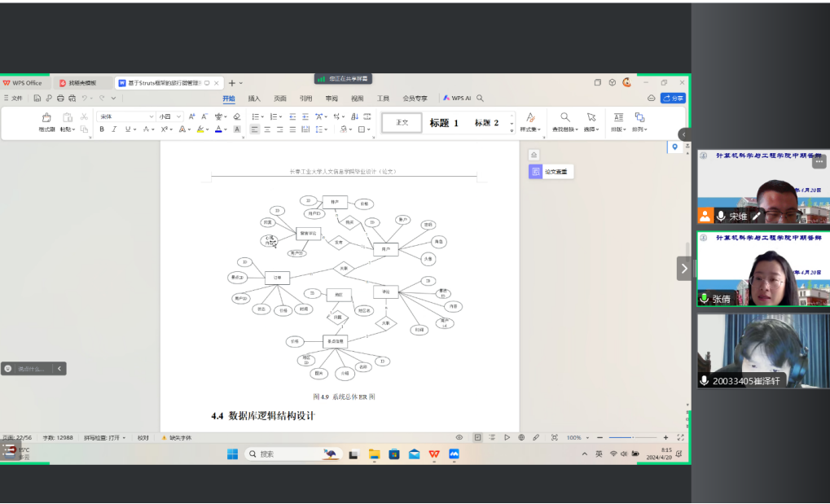The image size is (830, 504).
Task: Apply the 标题 1 heading style
Action: coord(444,123)
